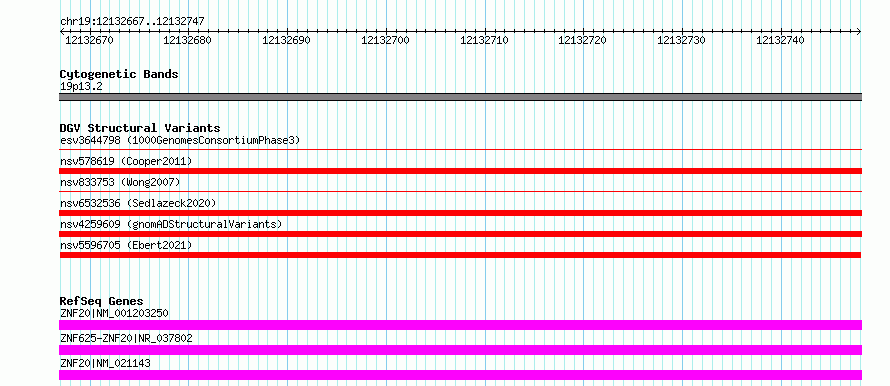890x386 pixels.
Task: Select the RefSeq Genes track title
Action: tap(102, 301)
